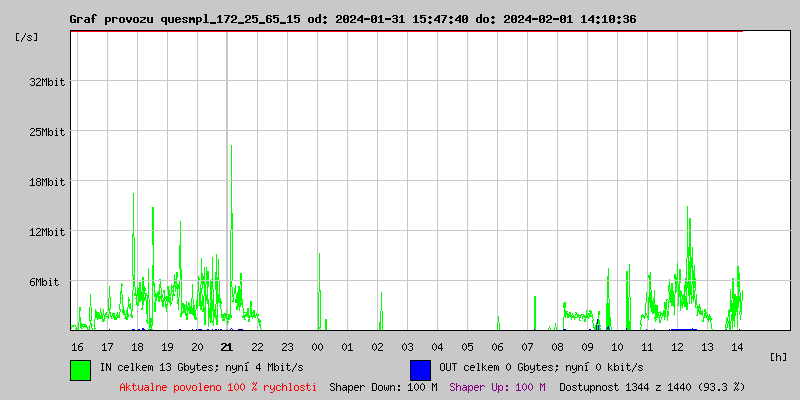Click the hour 00 x-axis marker
This screenshot has height=400, width=800.
(x=317, y=346)
